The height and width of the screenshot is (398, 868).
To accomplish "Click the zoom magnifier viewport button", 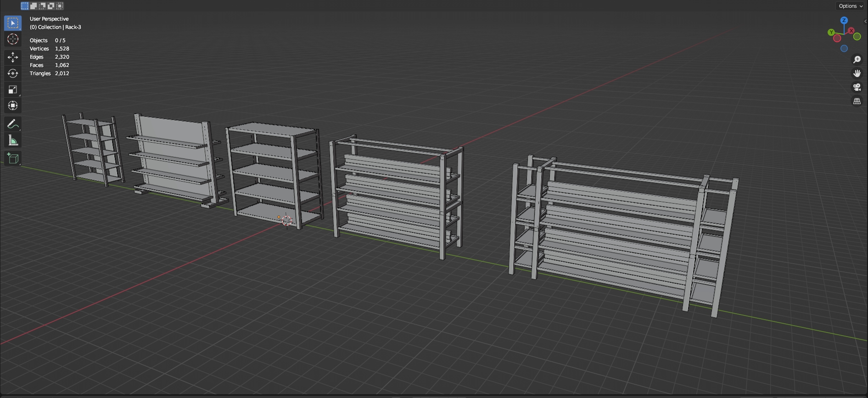I will 857,60.
